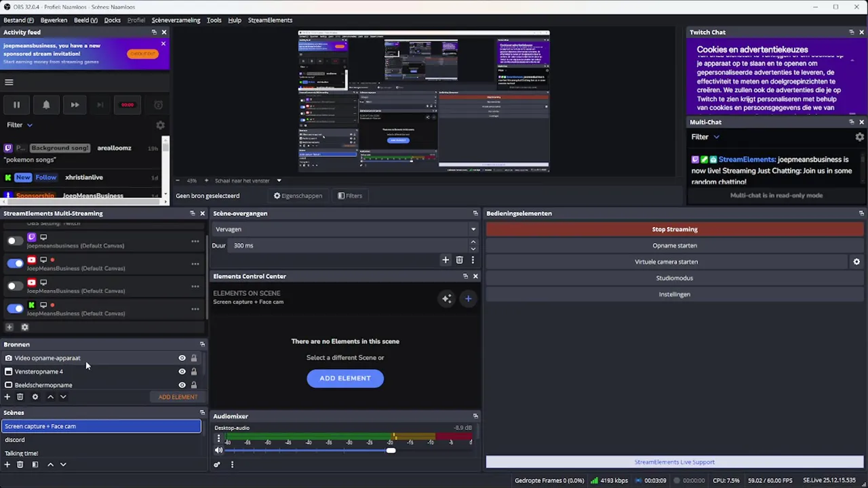Open the preview scale dropdown arrow
The image size is (868, 488).
(279, 181)
